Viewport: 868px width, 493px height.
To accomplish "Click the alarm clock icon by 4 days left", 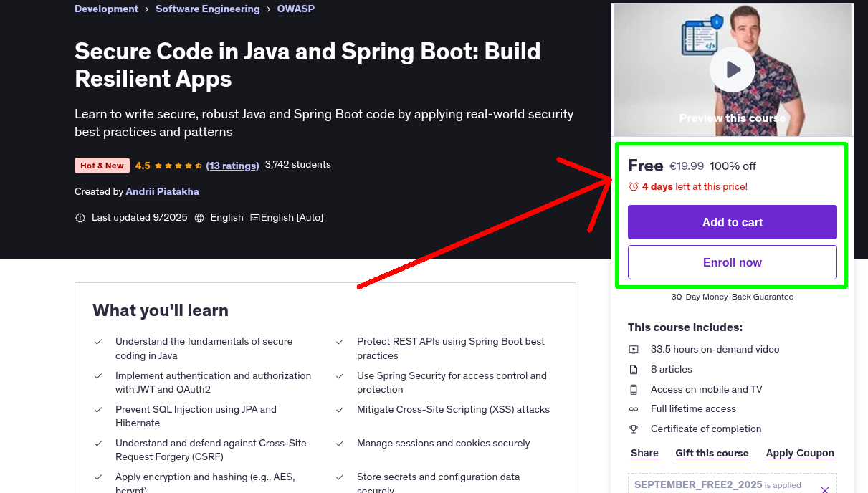I will 634,186.
